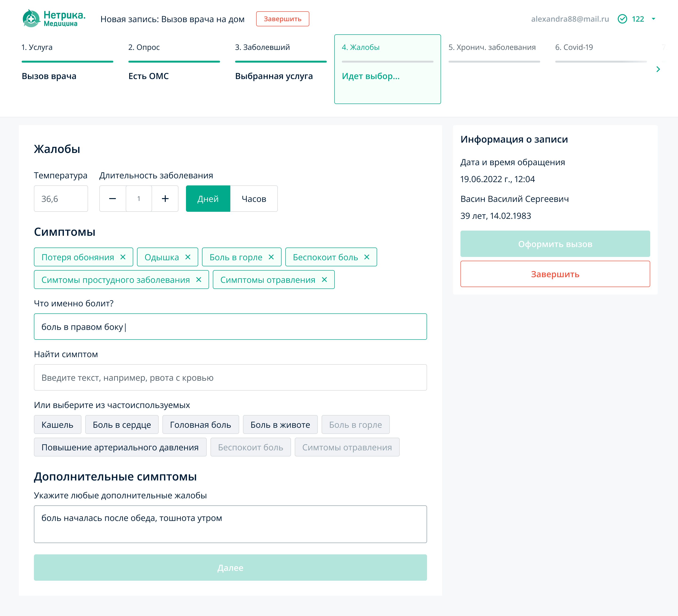Switch duration unit to Часов
Screen dimensions: 678x616
(254, 199)
